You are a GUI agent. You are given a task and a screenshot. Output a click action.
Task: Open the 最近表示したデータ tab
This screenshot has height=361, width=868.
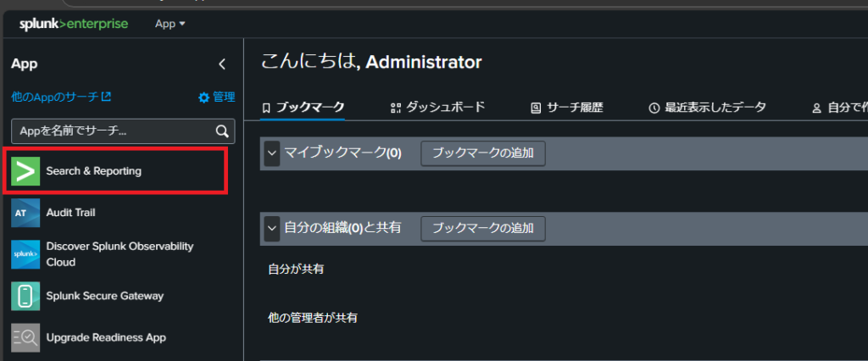707,108
